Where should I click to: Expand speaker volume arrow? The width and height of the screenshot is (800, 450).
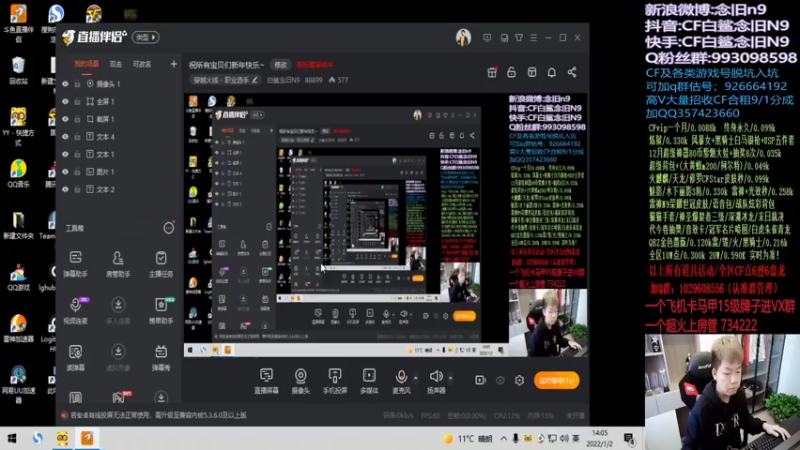(451, 378)
